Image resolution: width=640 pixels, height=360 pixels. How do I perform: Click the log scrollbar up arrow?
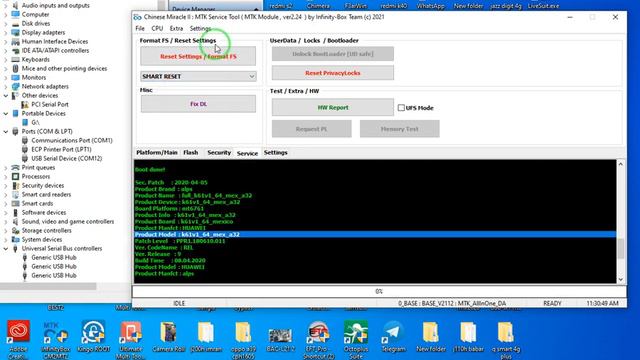(621, 164)
